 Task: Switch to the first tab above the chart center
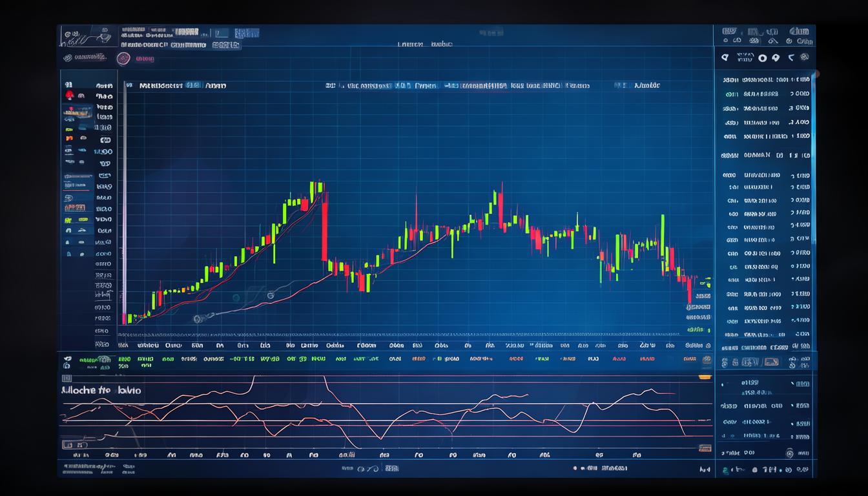coord(409,44)
